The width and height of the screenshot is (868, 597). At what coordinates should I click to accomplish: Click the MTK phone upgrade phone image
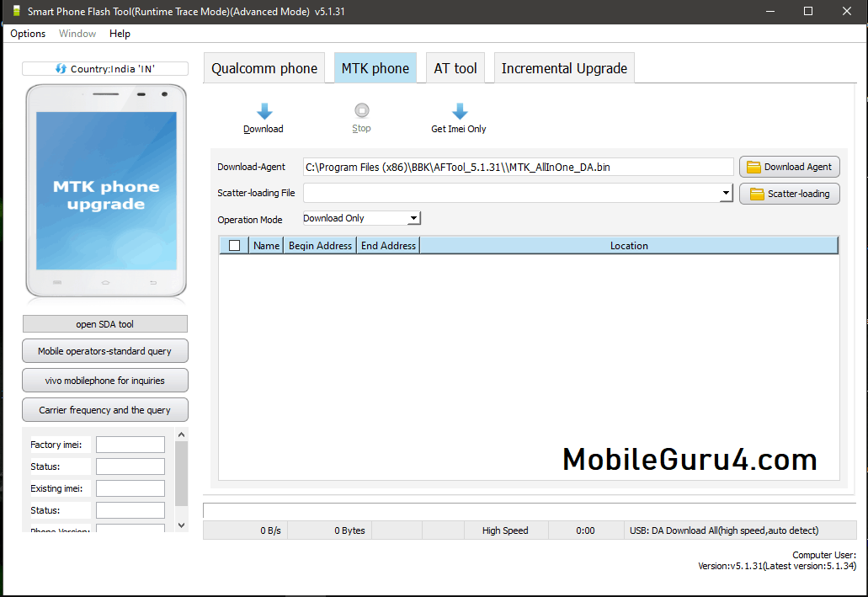106,190
